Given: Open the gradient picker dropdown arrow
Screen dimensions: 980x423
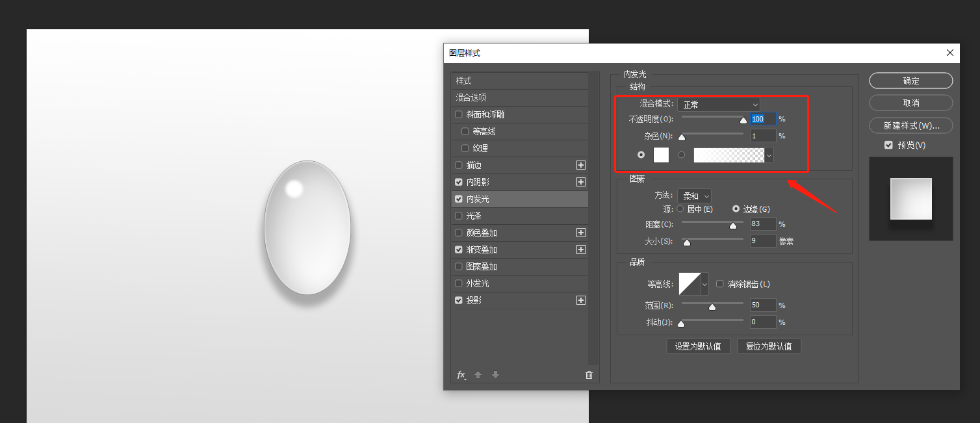Looking at the screenshot, I should tap(769, 155).
